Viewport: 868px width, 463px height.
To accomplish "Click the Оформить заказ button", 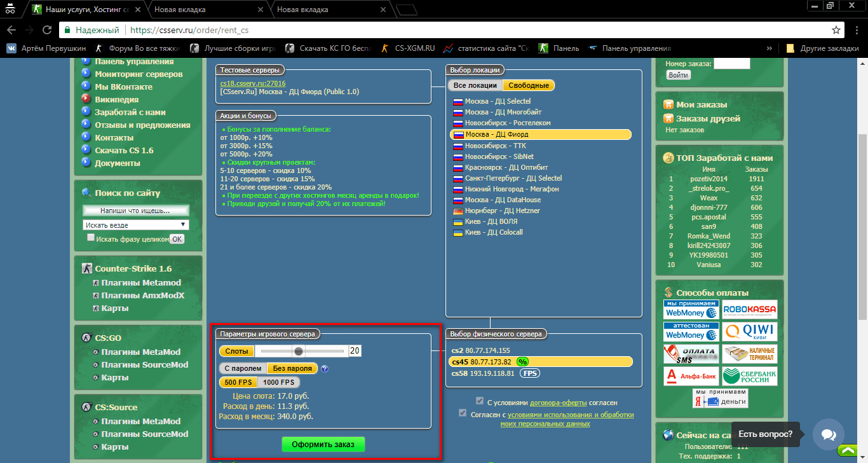I will point(323,444).
